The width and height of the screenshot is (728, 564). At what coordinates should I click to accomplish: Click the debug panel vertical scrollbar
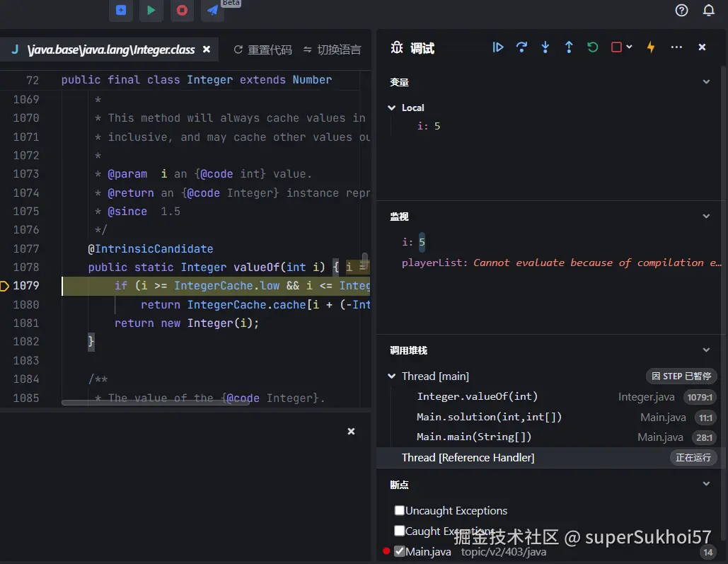[723, 302]
